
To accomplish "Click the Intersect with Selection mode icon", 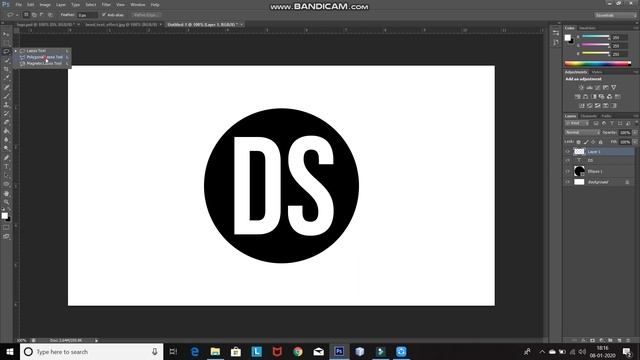I will [50, 15].
